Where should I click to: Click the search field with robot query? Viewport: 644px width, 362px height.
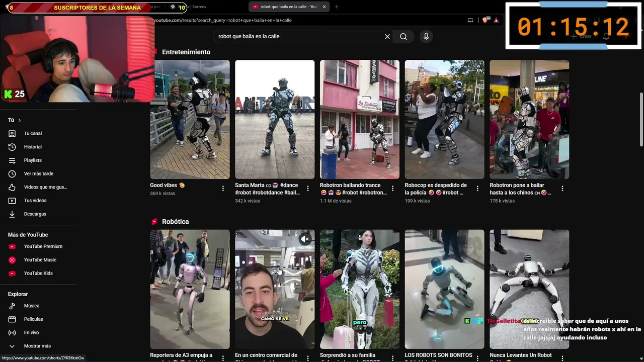[x=299, y=36]
